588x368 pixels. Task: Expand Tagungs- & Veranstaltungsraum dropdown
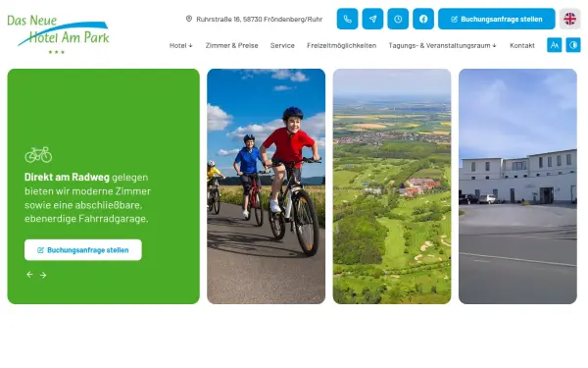(443, 45)
